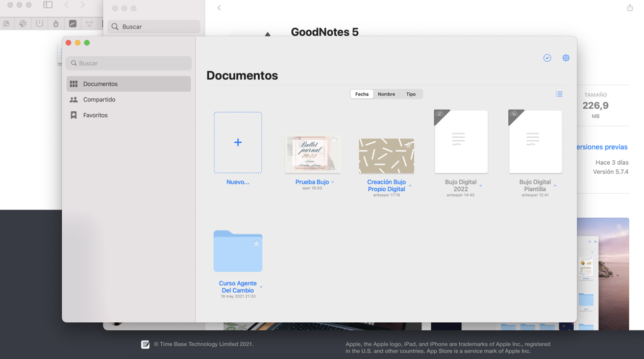The height and width of the screenshot is (359, 644).
Task: Click the GoodNotes Buscar search field
Action: tap(129, 63)
